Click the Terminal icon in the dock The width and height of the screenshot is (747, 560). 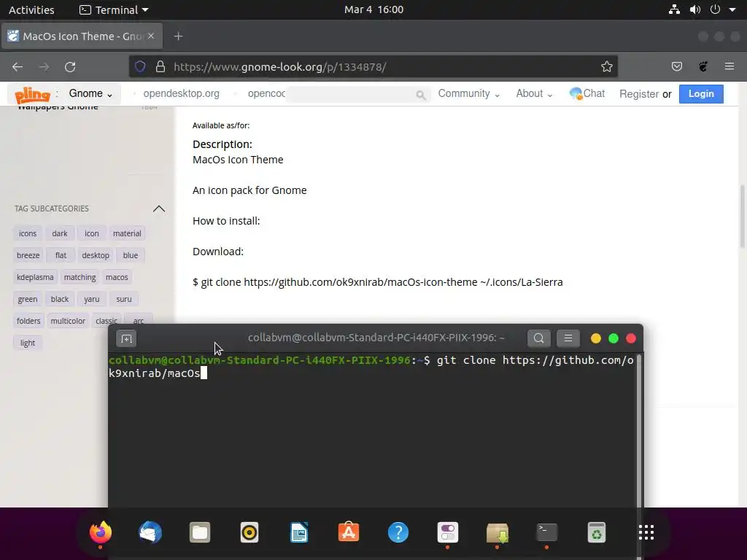click(547, 532)
